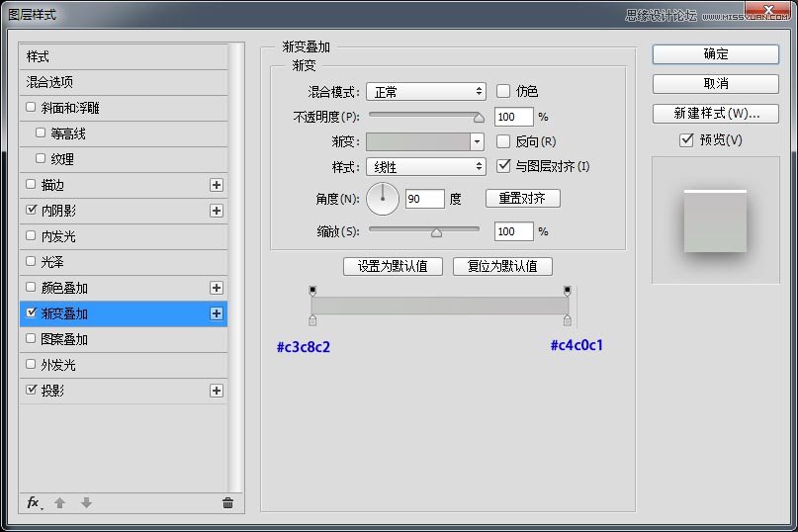Delete effect using the trash icon
The height and width of the screenshot is (532, 798).
coord(227,503)
